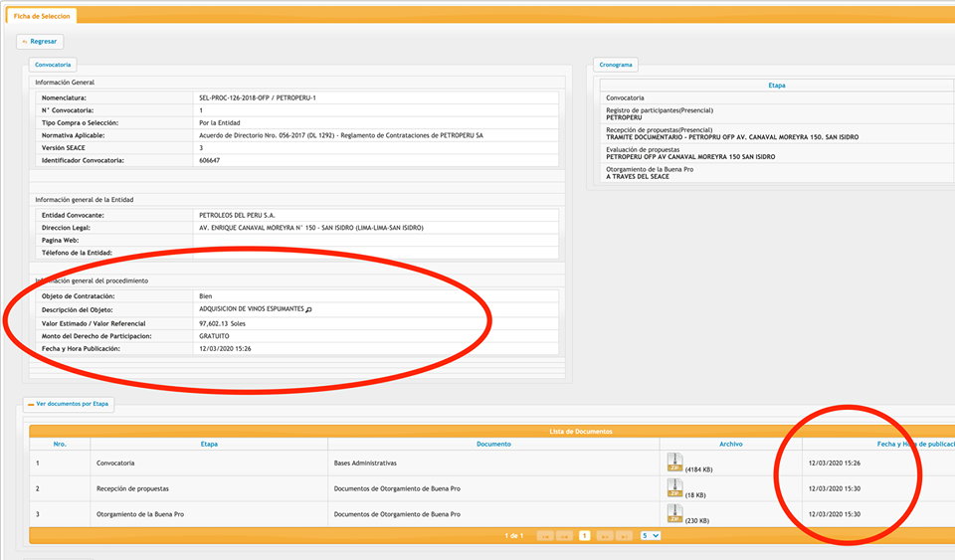Select Otorgamiento de la Buena Pro cell in list
Screen dimensions: 955x560
coord(209,513)
